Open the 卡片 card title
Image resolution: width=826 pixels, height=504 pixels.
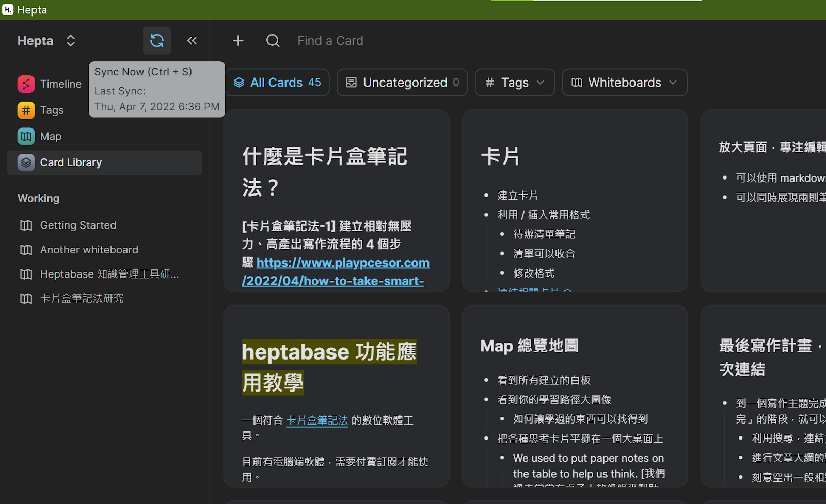(x=500, y=156)
